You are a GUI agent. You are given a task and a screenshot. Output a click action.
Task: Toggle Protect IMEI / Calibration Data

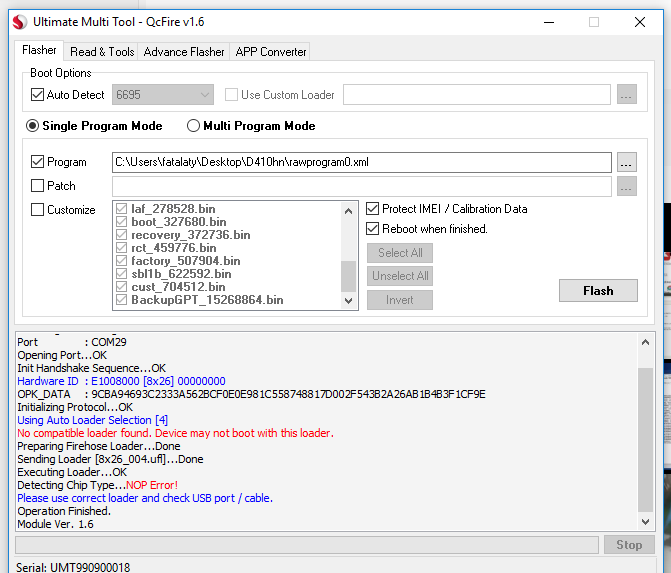tap(372, 209)
